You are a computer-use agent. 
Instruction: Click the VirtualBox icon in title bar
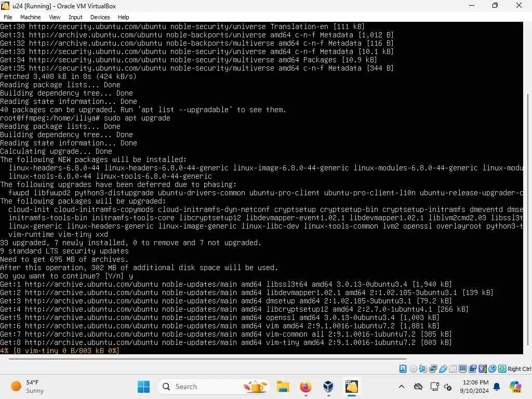coord(5,6)
